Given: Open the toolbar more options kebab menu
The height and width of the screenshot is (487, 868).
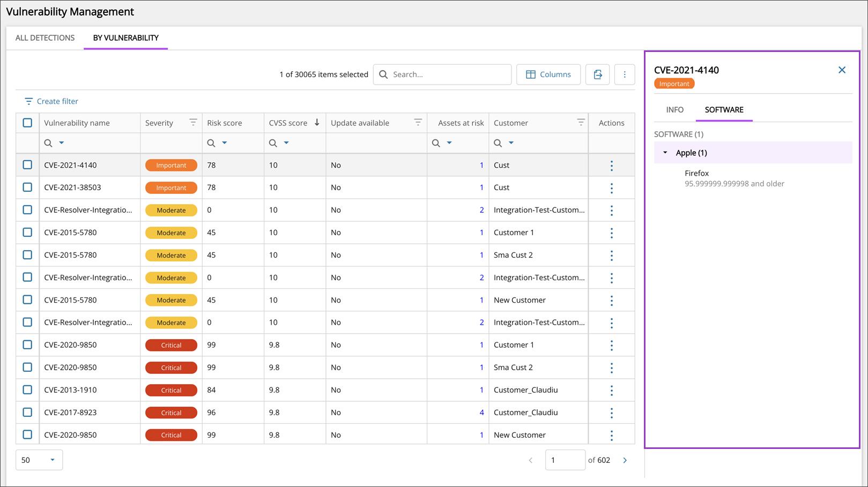Looking at the screenshot, I should (624, 74).
